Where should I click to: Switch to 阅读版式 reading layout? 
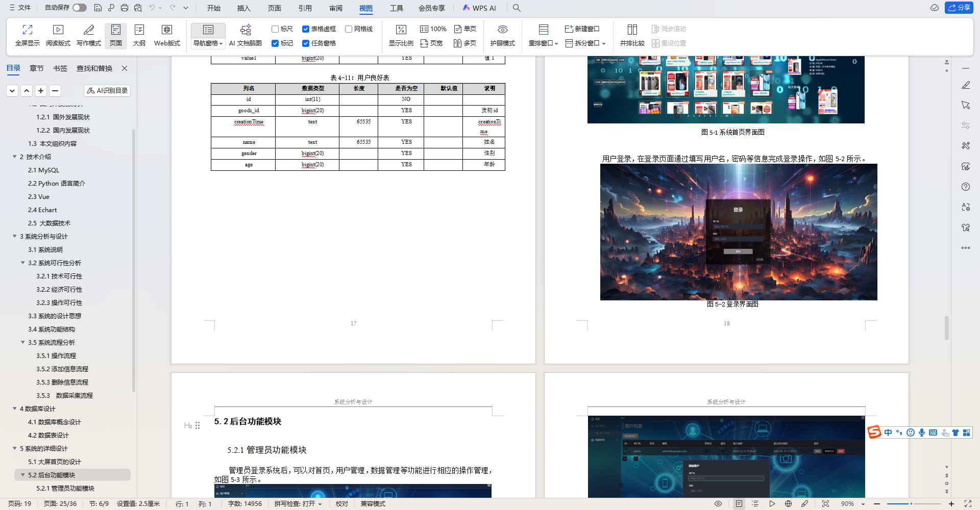click(58, 35)
